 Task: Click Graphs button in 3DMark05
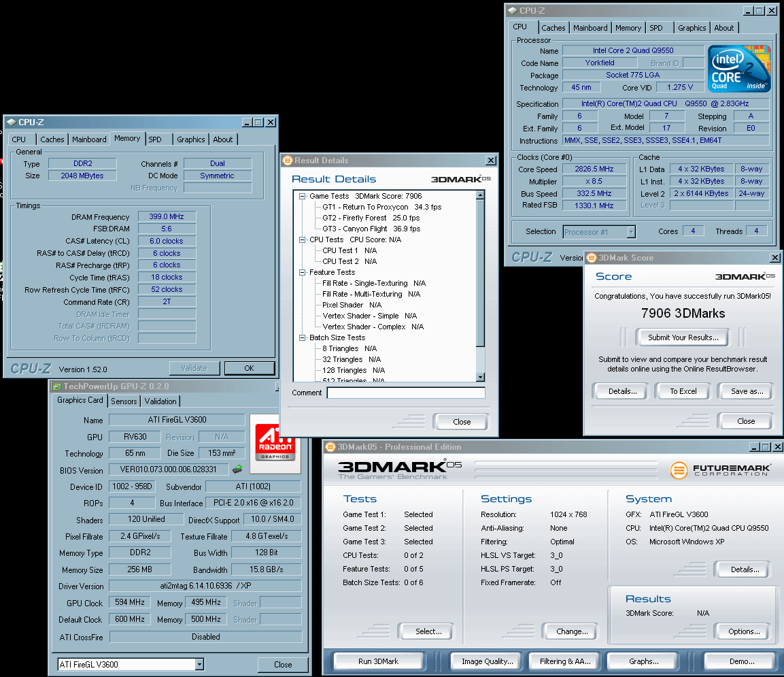(643, 661)
